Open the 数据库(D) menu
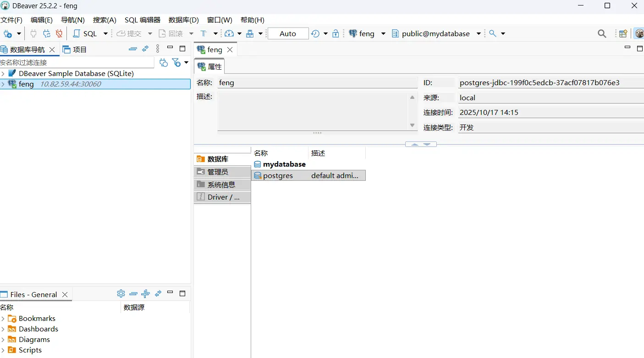The height and width of the screenshot is (358, 644). coord(183,20)
